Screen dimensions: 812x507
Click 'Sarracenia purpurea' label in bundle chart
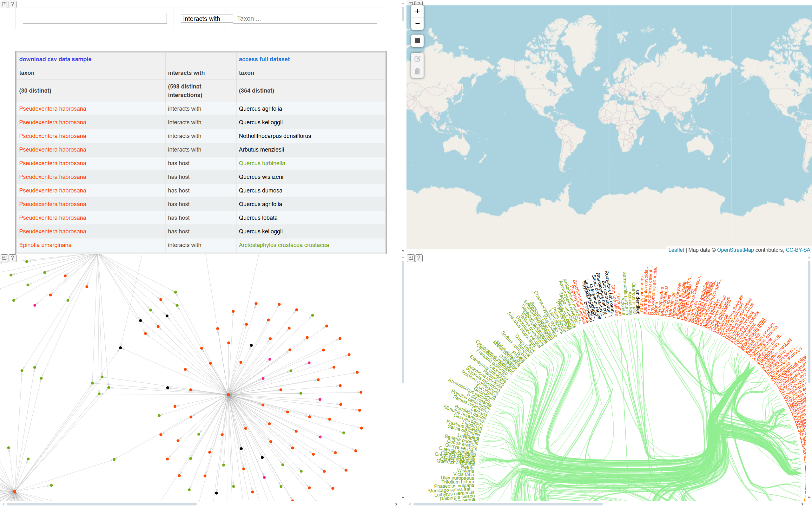tap(625, 293)
